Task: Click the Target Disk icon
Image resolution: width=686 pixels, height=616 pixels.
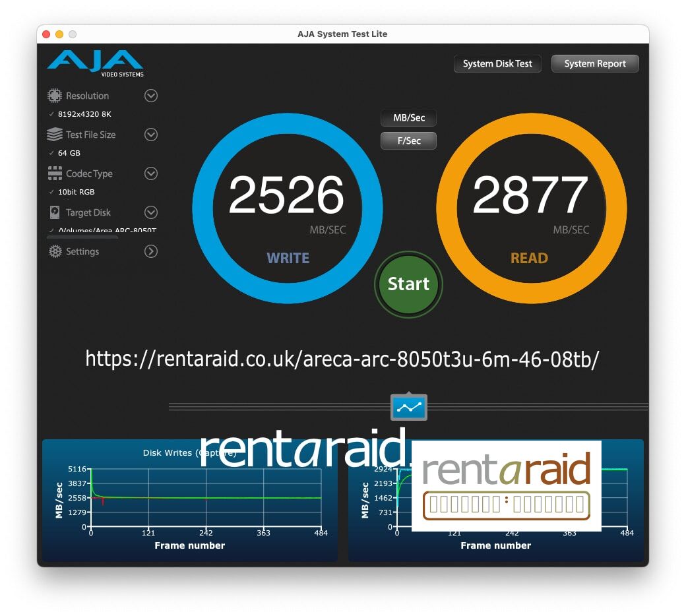Action: pos(55,212)
